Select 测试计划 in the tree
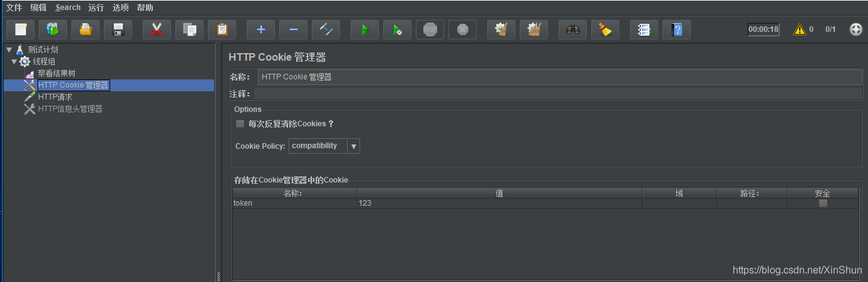The image size is (868, 282). click(x=43, y=49)
